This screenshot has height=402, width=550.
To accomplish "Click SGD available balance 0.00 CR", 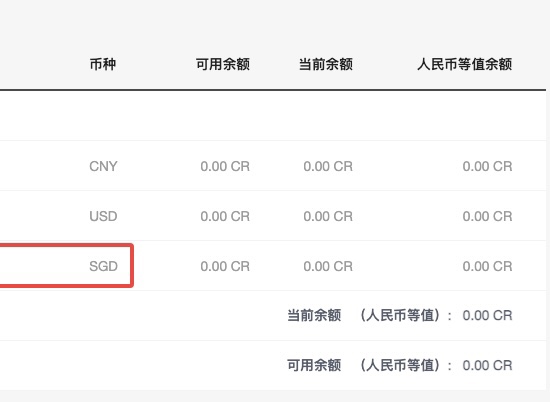I will [x=225, y=266].
